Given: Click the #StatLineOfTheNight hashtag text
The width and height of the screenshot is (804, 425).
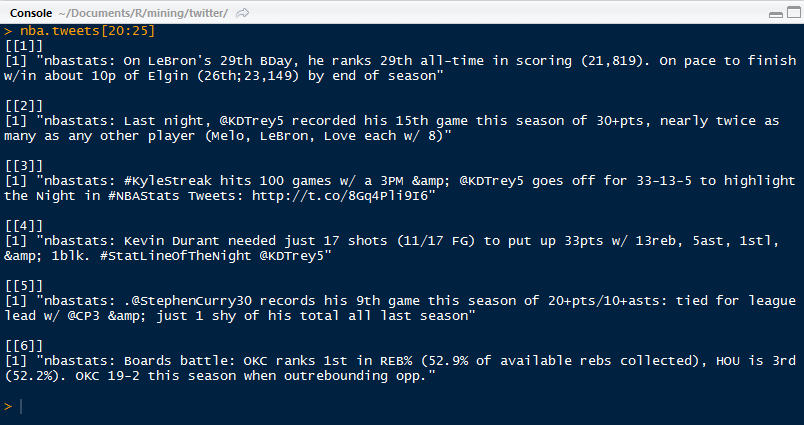Looking at the screenshot, I should pos(176,256).
